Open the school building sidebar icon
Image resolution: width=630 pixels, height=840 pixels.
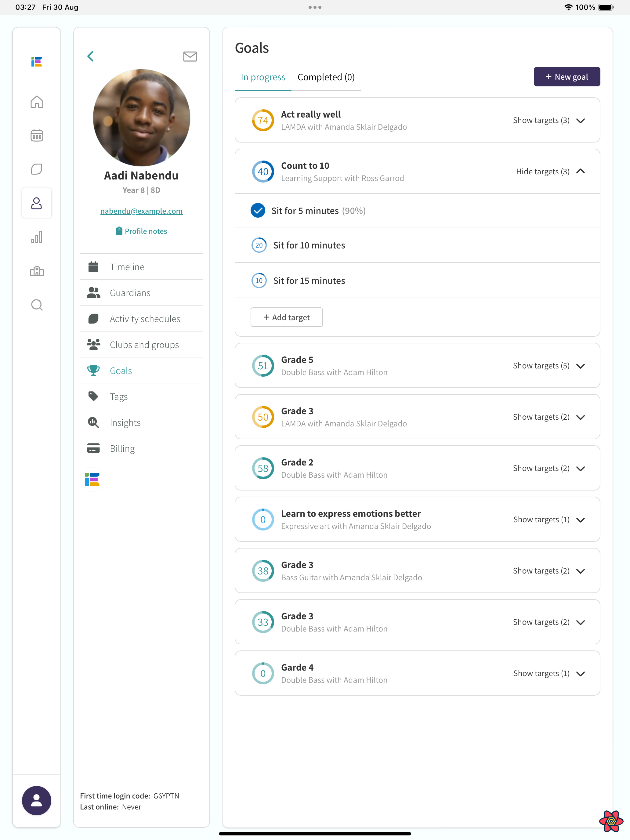tap(36, 271)
